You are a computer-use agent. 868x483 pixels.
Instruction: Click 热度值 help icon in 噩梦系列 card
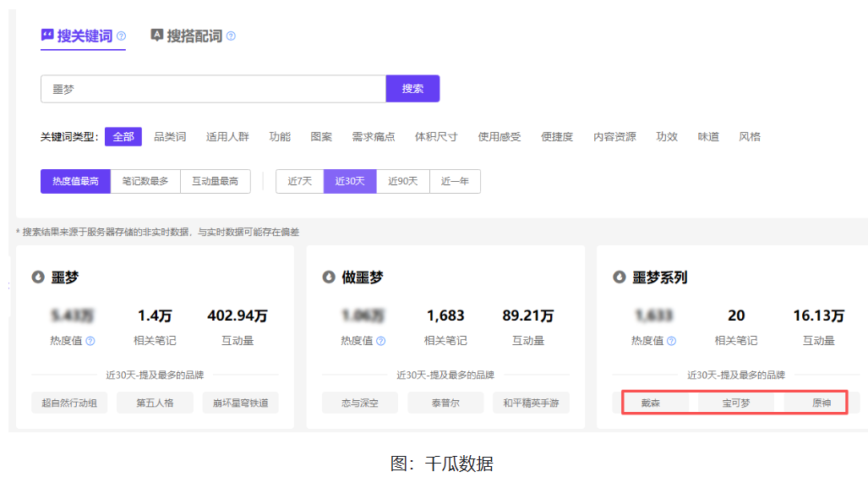(x=671, y=341)
